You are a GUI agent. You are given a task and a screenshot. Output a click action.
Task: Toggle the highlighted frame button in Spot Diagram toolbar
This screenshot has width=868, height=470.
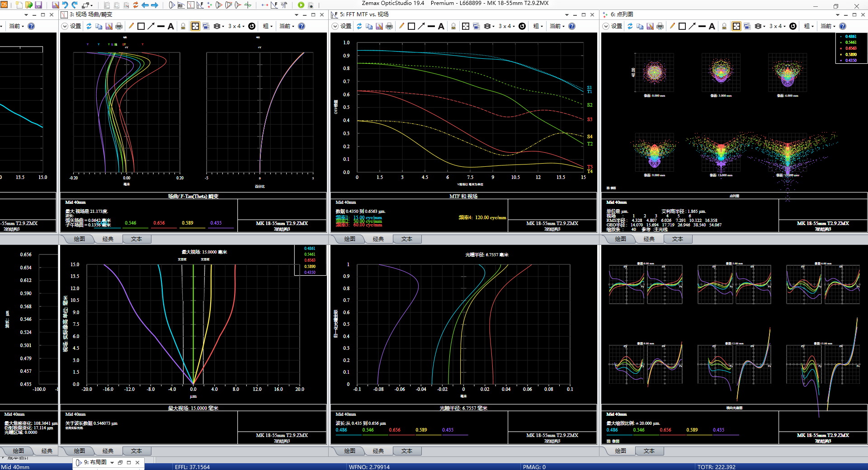(x=736, y=26)
